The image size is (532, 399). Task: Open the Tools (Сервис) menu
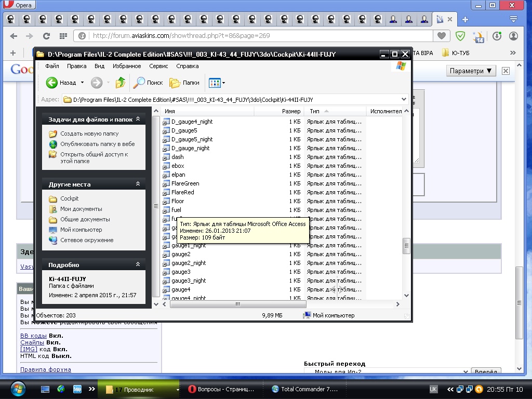coord(158,66)
